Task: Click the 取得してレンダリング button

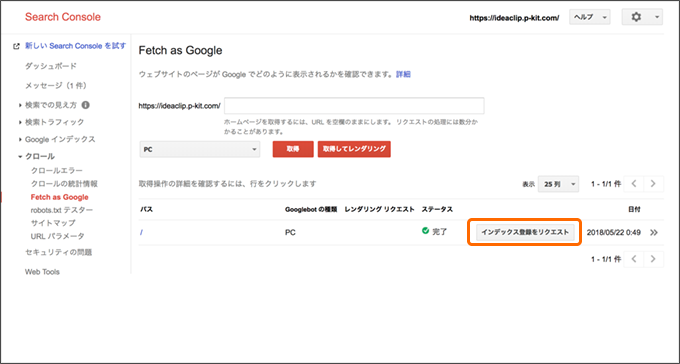Action: click(x=354, y=149)
